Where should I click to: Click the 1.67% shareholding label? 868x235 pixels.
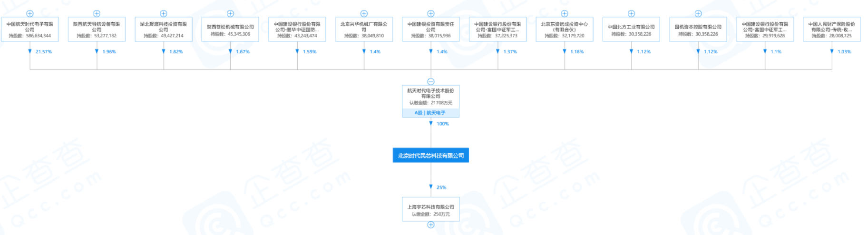click(x=243, y=52)
